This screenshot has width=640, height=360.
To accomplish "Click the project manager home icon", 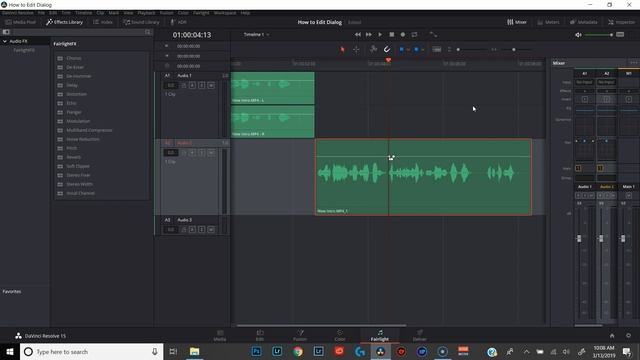I will pos(612,336).
